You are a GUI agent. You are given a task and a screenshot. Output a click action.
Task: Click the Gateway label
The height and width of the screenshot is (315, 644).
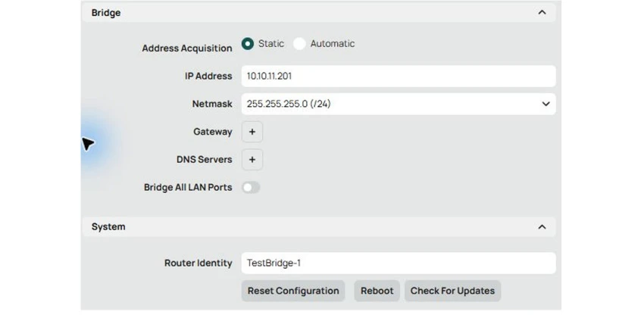(213, 132)
